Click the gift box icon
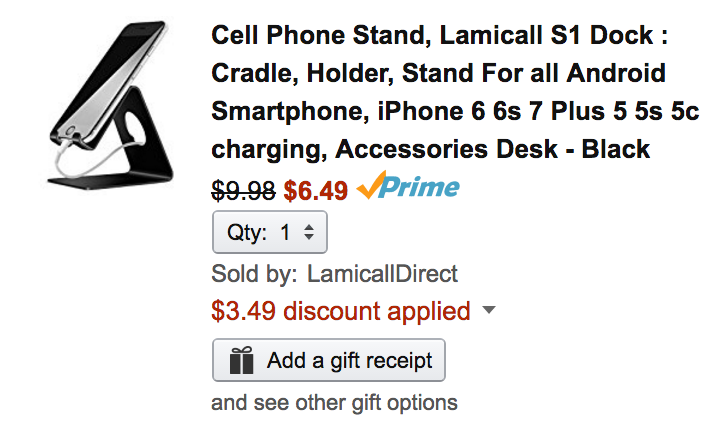 [x=242, y=361]
